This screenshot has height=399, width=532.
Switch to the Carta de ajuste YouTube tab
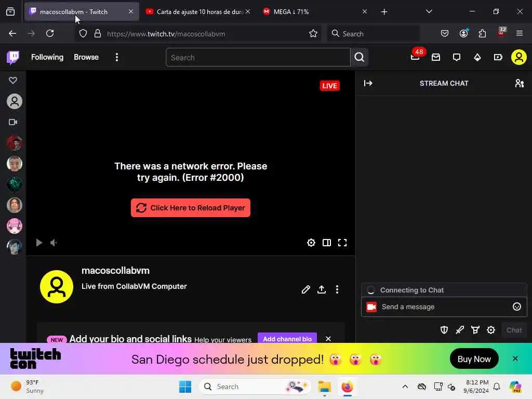[x=199, y=11]
